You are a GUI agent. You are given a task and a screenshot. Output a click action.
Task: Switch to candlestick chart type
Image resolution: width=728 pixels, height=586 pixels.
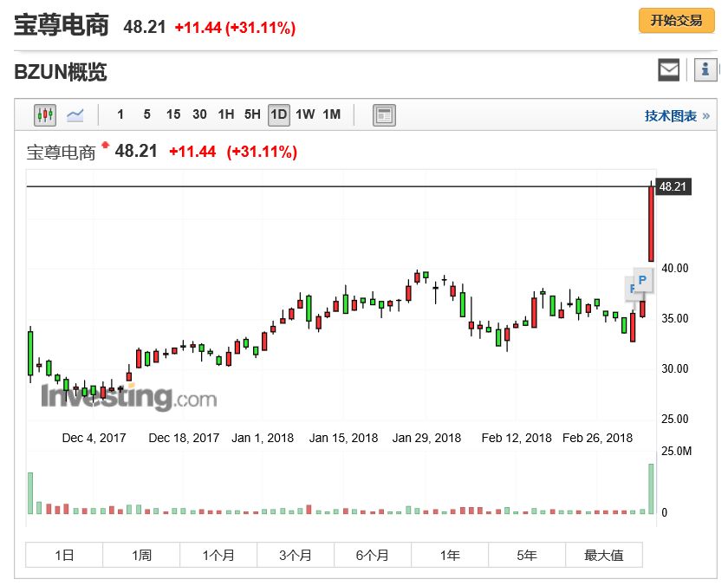pos(44,114)
